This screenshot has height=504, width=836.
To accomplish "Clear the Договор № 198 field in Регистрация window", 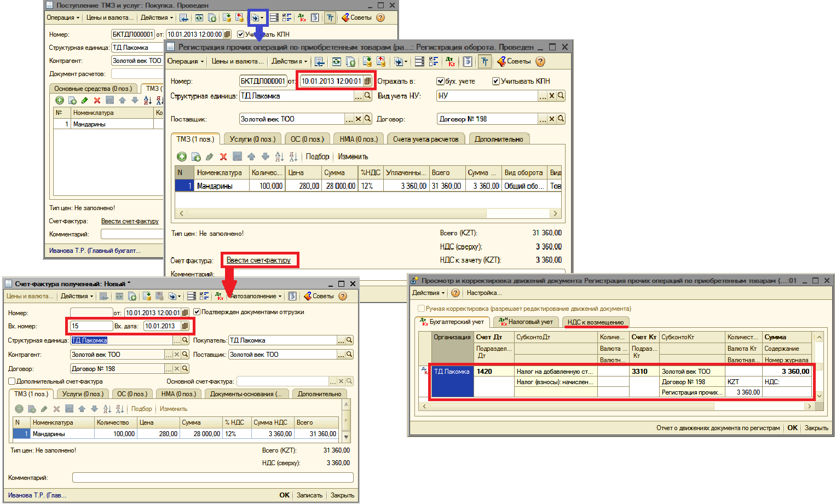I will coord(552,119).
